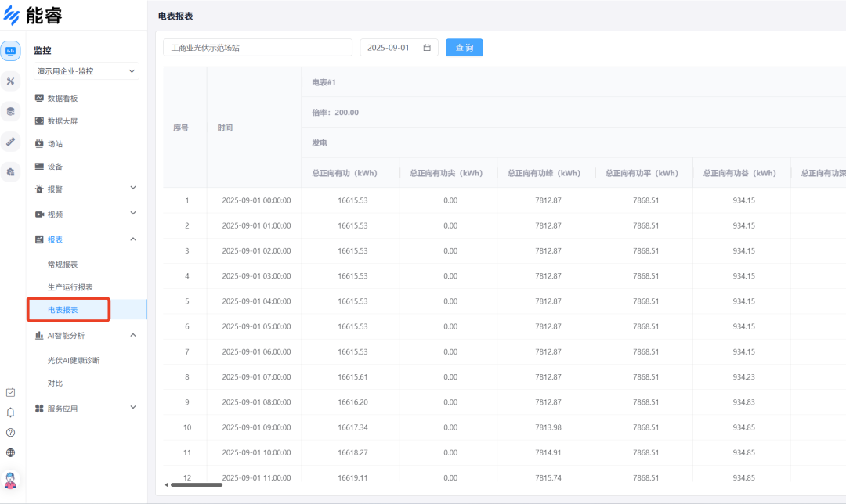Collapse the AI智能分析 section
This screenshot has width=846, height=504.
pos(86,335)
